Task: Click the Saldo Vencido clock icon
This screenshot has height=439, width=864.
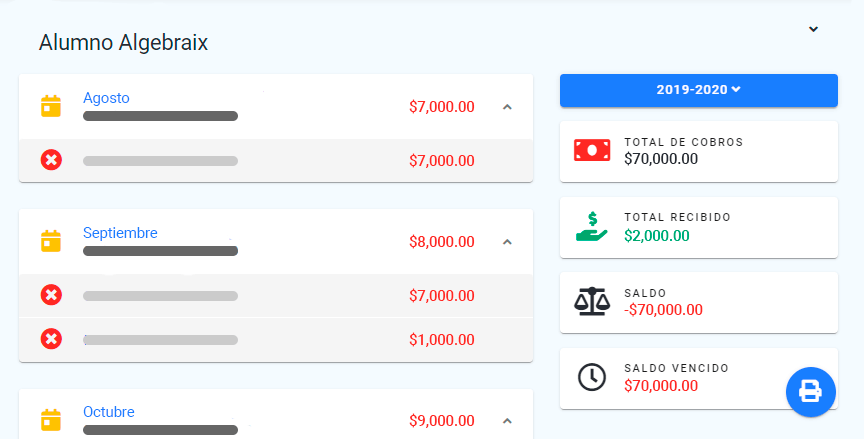Action: point(591,377)
